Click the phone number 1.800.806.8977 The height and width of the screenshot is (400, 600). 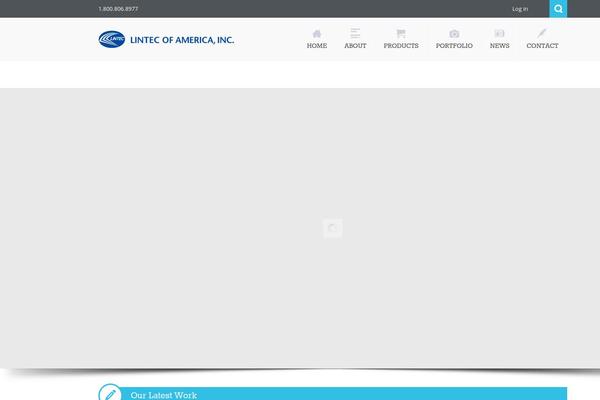tap(118, 9)
